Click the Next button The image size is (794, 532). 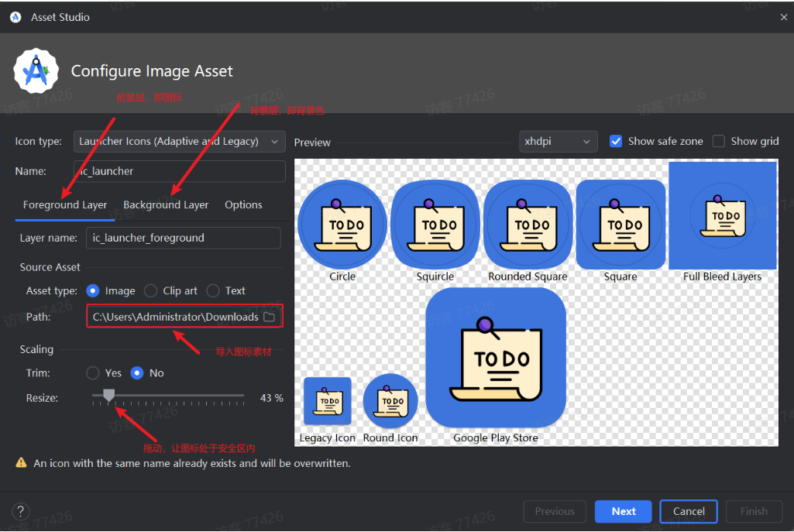click(624, 511)
